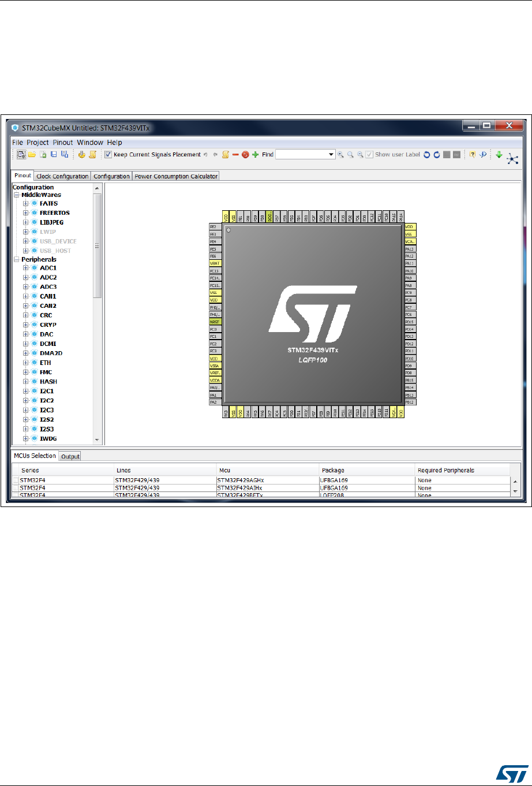Click the Series column header
This screenshot has width=532, height=786.
(x=62, y=470)
